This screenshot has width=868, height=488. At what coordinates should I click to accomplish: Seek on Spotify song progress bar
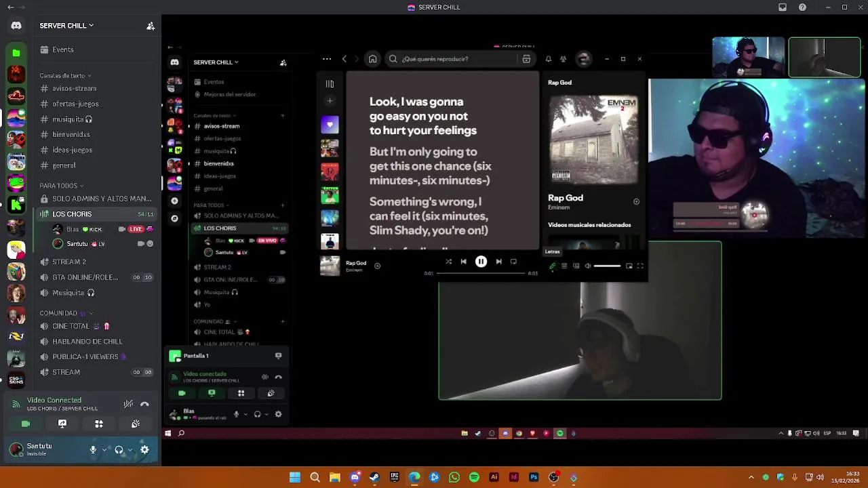[x=481, y=273]
